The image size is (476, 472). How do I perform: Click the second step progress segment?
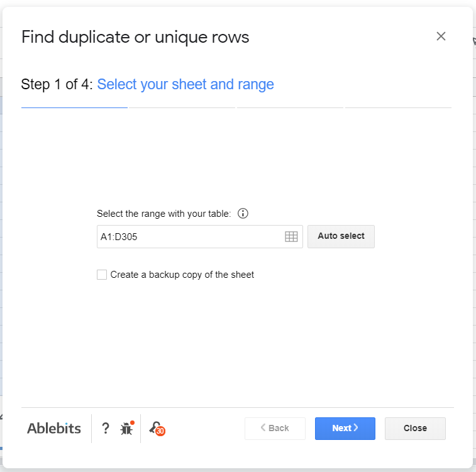(182, 108)
